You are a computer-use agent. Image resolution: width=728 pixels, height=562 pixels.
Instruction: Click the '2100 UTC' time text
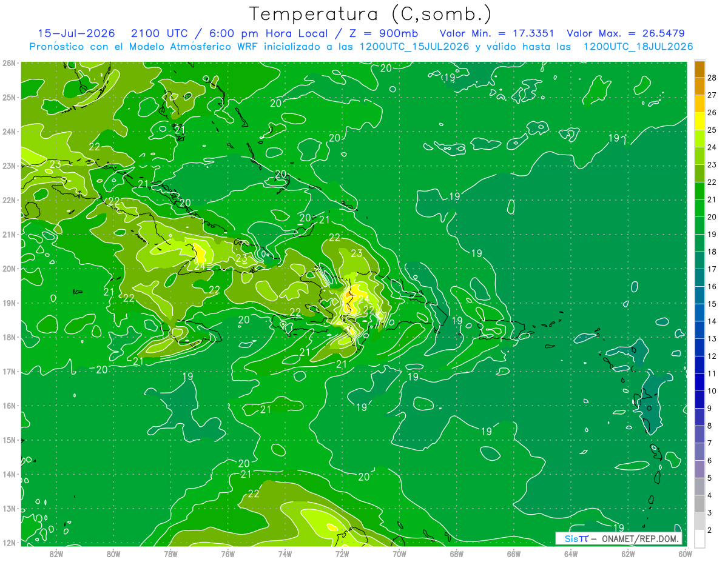pos(160,33)
